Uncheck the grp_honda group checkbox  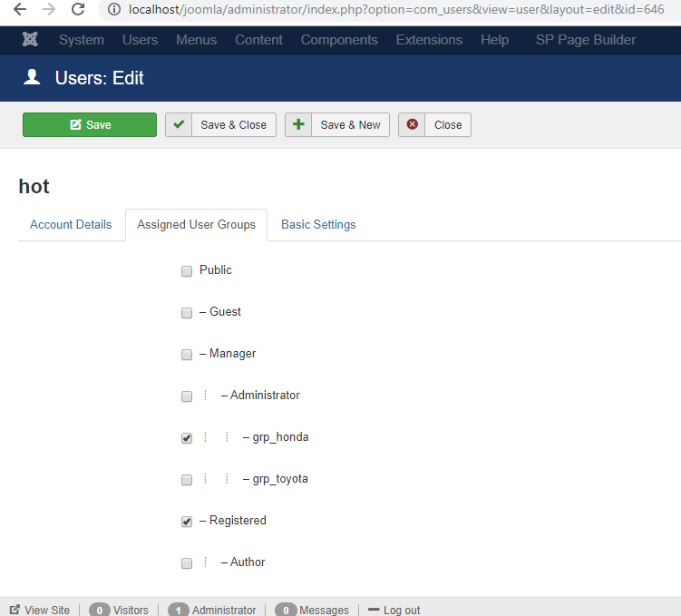[x=187, y=438]
